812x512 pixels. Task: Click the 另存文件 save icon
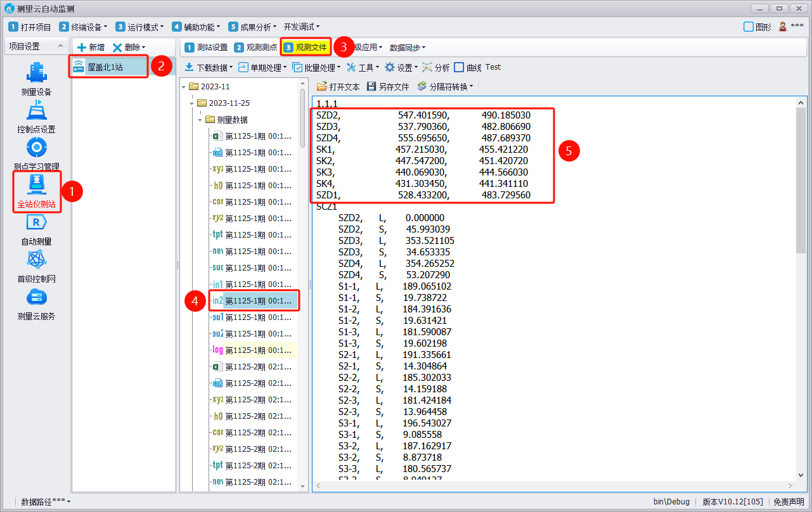(x=372, y=87)
